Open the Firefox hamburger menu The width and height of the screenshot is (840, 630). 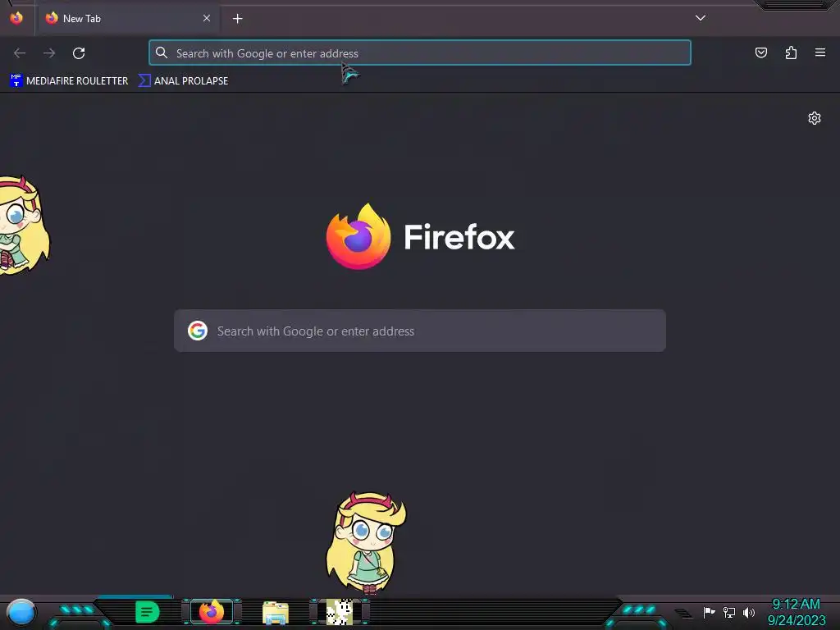(x=820, y=52)
